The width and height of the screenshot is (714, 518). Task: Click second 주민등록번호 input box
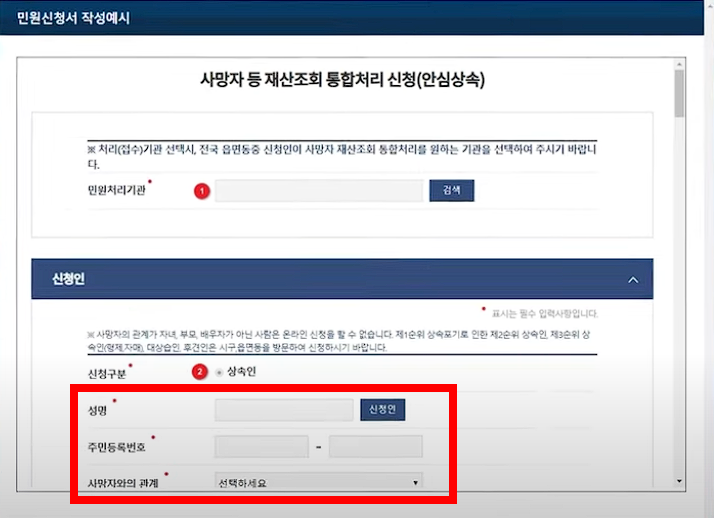click(376, 447)
